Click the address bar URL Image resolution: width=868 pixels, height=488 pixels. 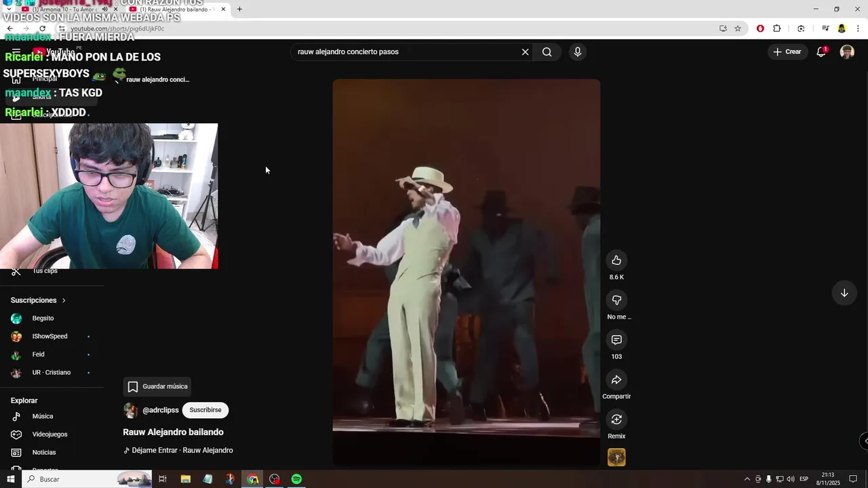[118, 28]
